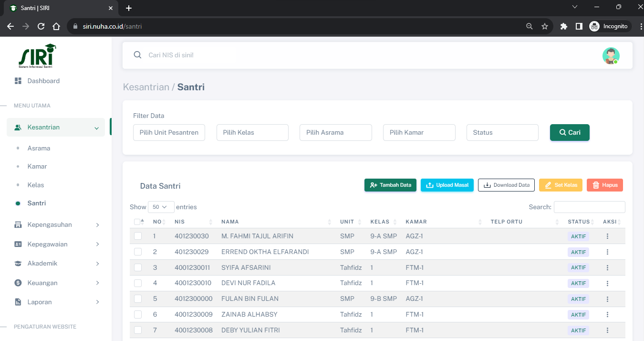This screenshot has height=341, width=644.
Task: Check the box for ERREND OKTHA ELFARANDI
Action: click(x=138, y=252)
